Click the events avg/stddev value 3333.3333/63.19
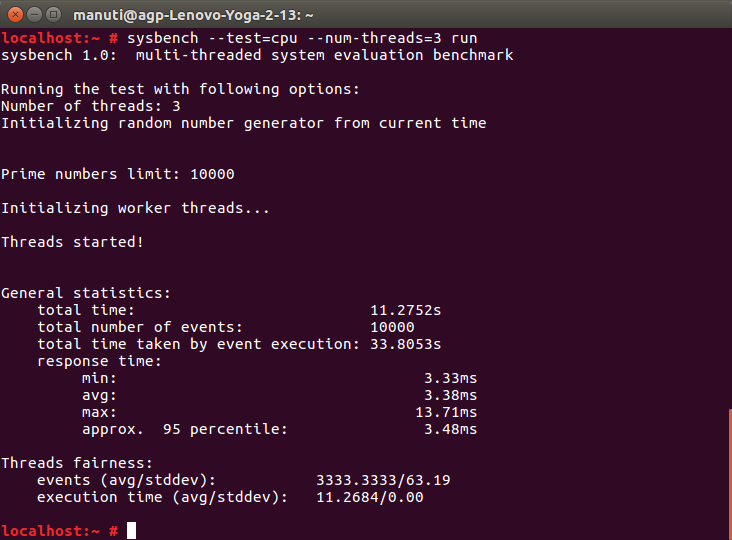 383,480
